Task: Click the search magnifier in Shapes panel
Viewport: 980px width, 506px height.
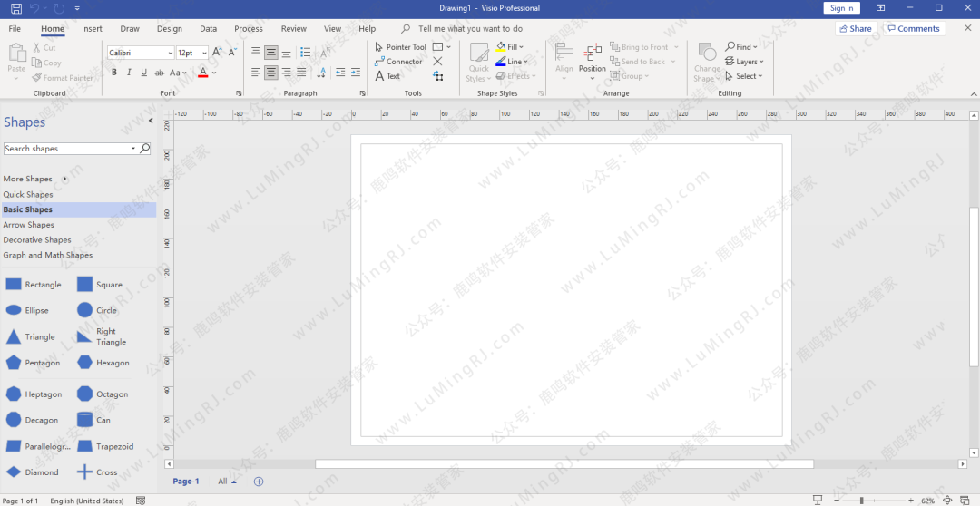Action: click(x=145, y=149)
